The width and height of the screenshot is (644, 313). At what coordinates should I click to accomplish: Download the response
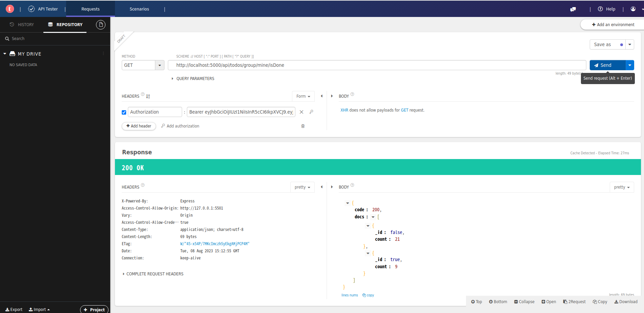pos(626,302)
